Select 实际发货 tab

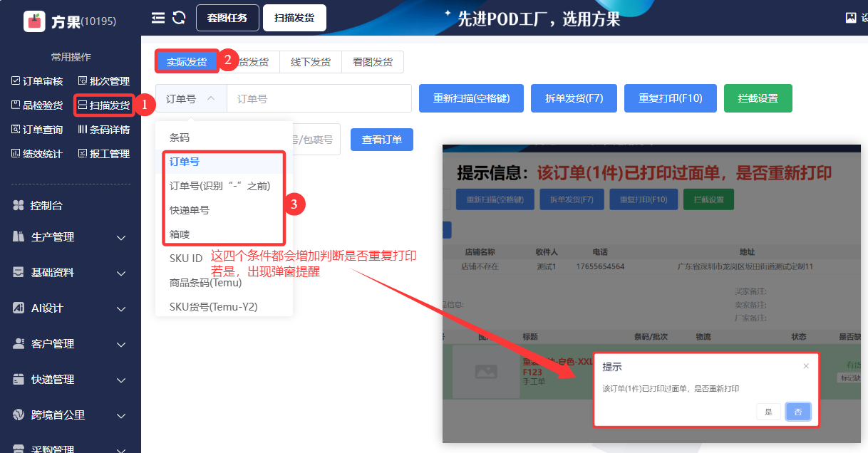click(x=187, y=62)
